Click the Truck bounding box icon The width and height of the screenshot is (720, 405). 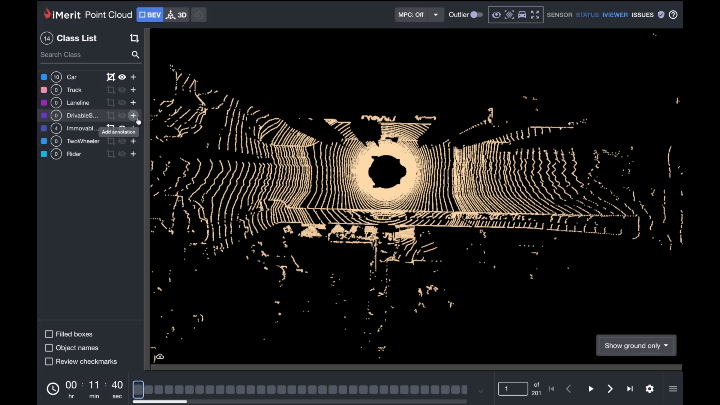tap(111, 90)
